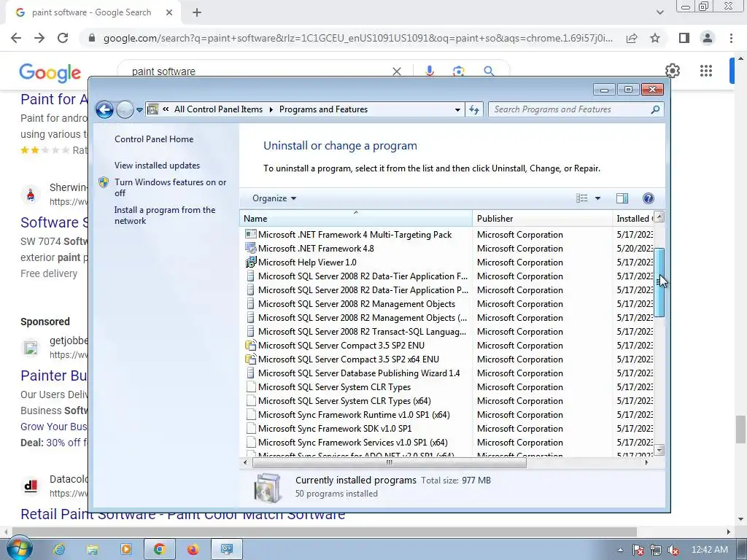Open Chrome side panel icon
747x560 pixels.
click(x=684, y=38)
